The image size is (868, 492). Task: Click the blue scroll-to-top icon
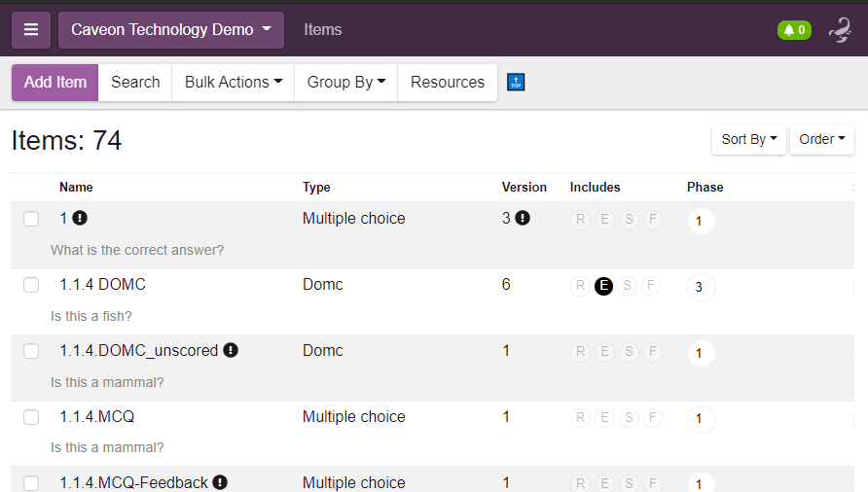[516, 82]
